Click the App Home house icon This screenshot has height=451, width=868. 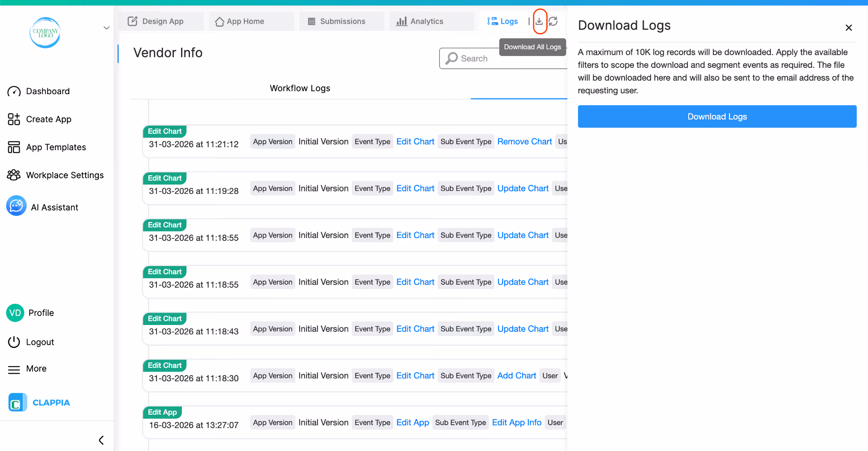click(220, 22)
